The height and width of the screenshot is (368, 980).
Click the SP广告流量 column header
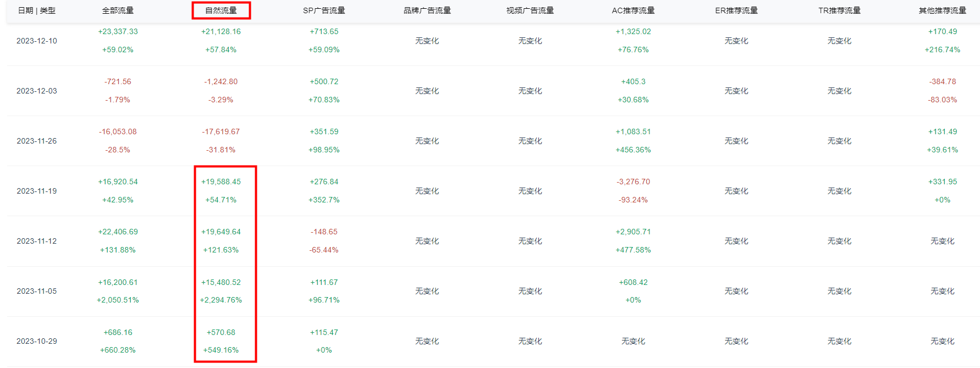tap(324, 10)
